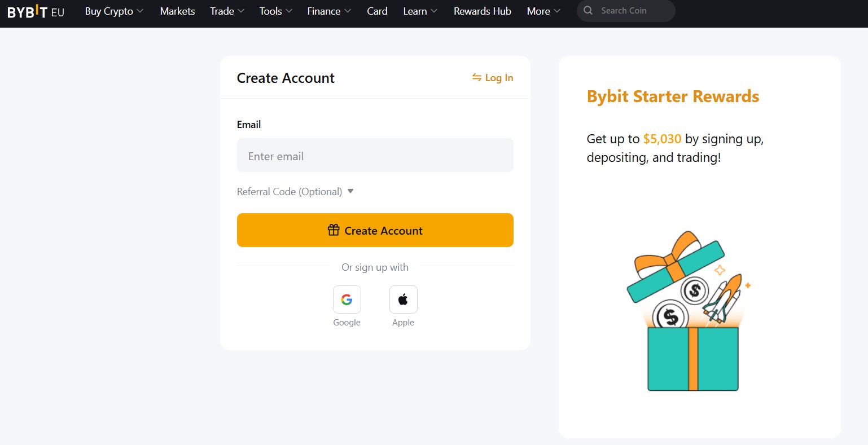Click the magnifier icon in search bar
Viewport: 868px width, 445px height.
(x=588, y=11)
